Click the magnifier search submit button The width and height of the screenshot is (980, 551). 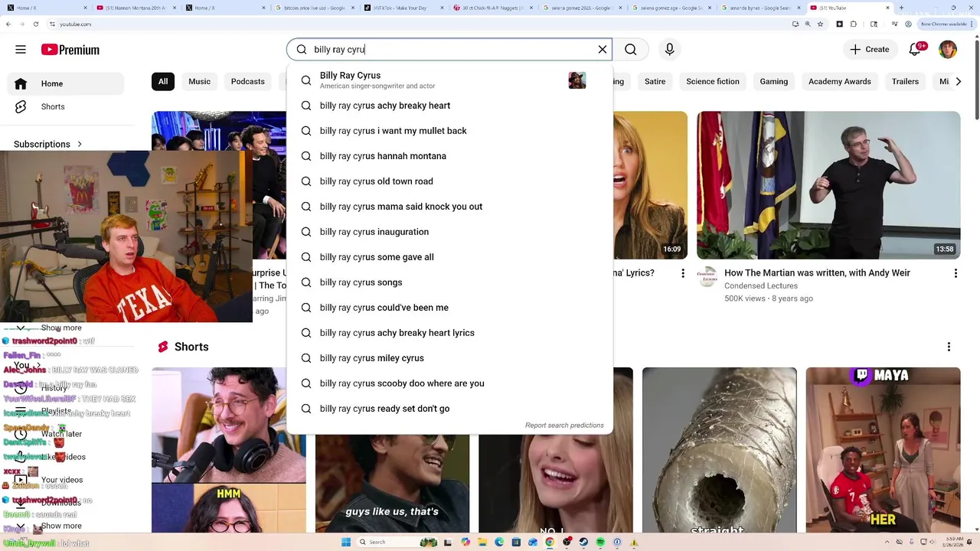pos(630,50)
